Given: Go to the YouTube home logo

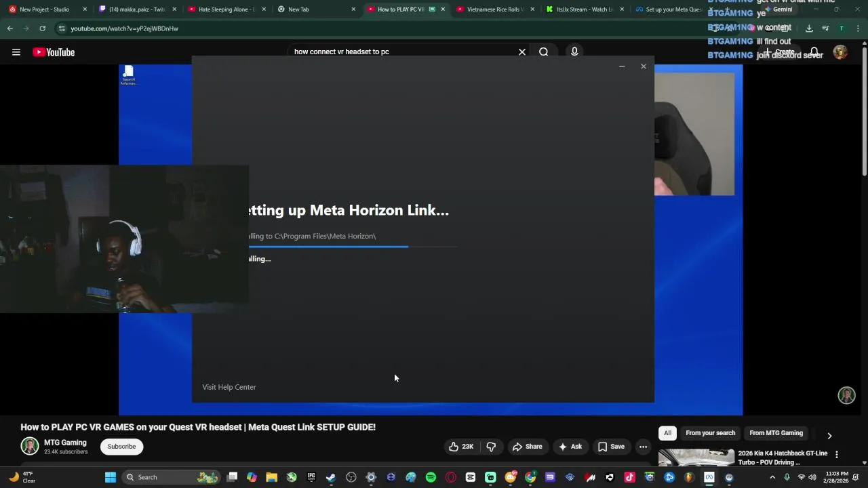Looking at the screenshot, I should point(54,52).
